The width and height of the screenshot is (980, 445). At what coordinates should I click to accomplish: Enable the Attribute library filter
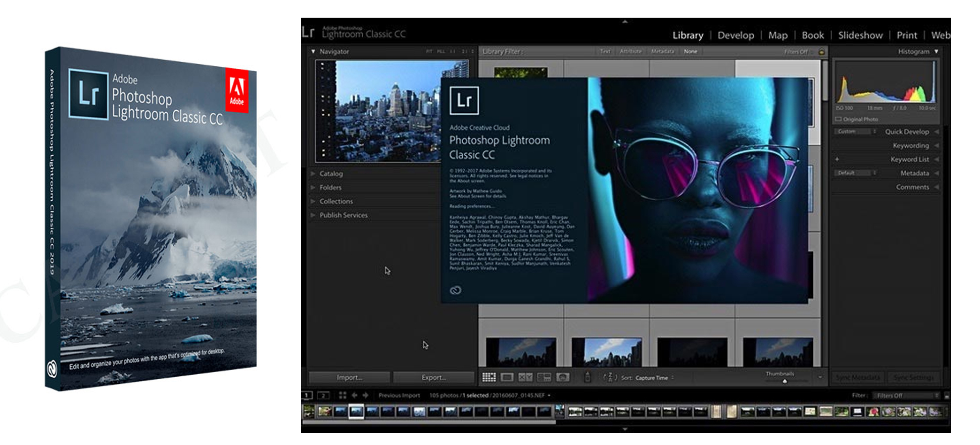click(x=630, y=52)
